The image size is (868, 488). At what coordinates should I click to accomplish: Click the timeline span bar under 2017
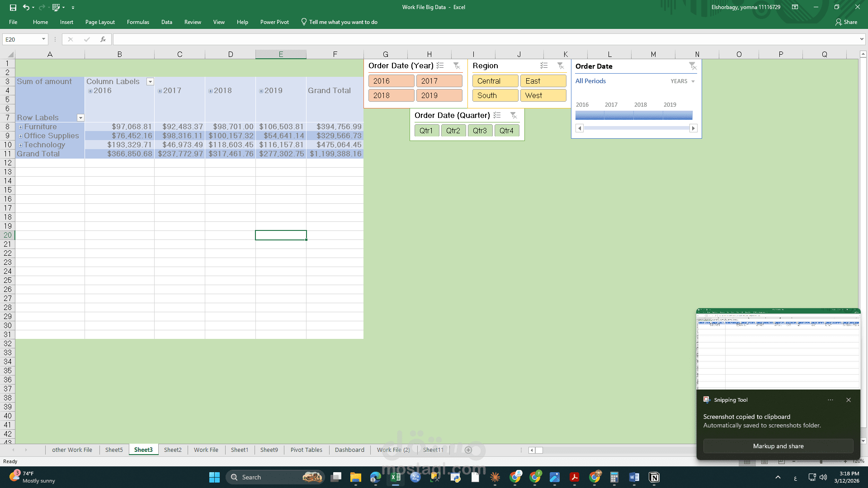click(619, 115)
